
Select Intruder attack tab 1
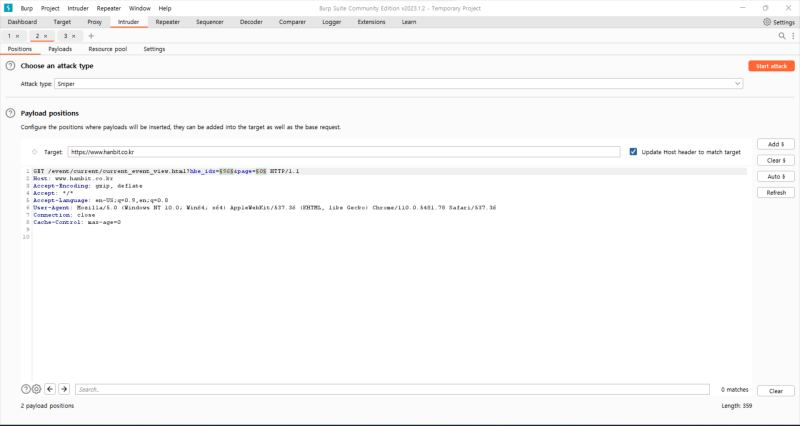[x=9, y=36]
